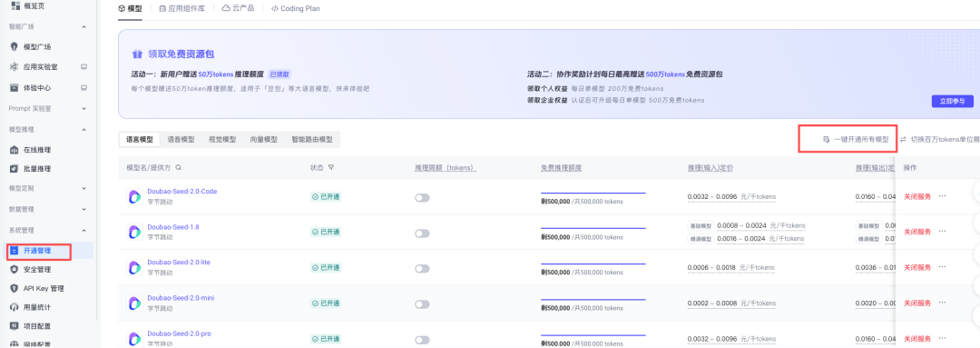Click the 免费推理额度 column header
Screen dimensions: 980x348
tap(562, 168)
